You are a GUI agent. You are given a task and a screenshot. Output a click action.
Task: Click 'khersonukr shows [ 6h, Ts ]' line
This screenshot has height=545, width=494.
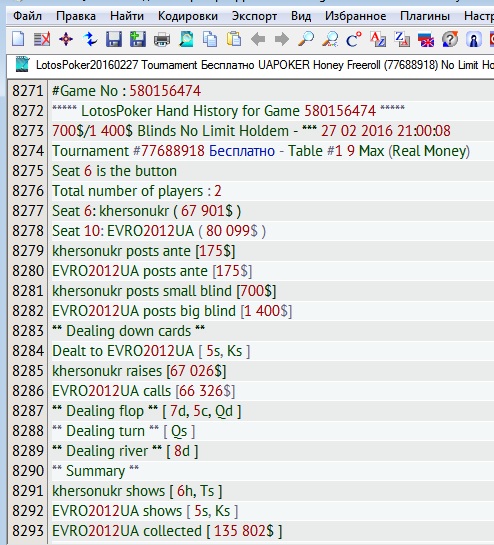point(137,491)
